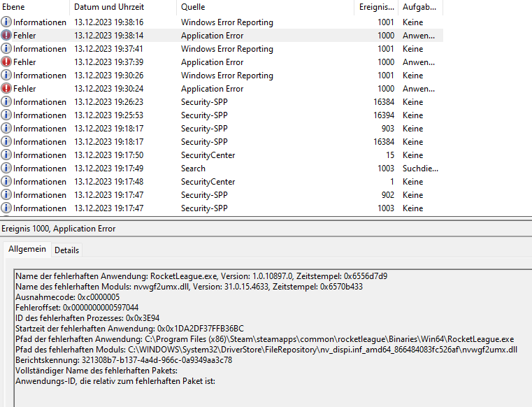Viewport: 532px width, 407px height.
Task: Click event ID 903 cell
Action: pyautogui.click(x=388, y=128)
